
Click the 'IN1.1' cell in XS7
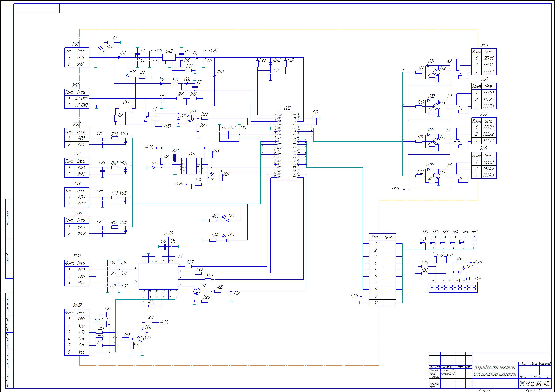(82, 138)
